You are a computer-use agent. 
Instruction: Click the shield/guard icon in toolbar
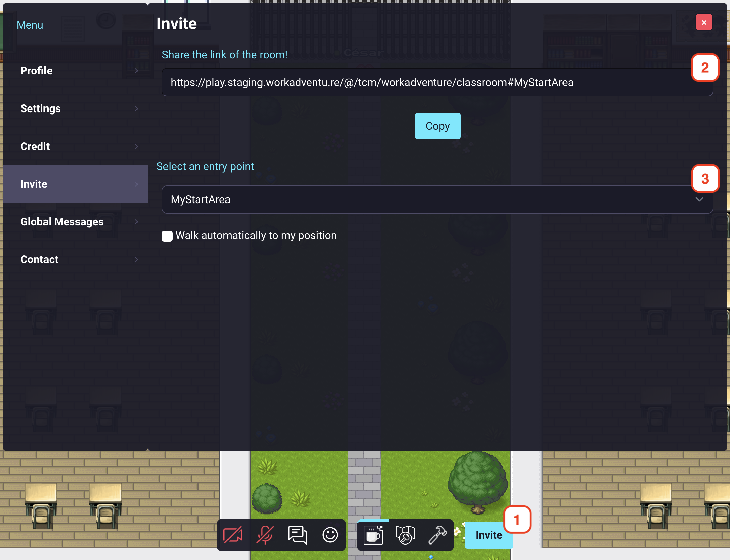[405, 534]
